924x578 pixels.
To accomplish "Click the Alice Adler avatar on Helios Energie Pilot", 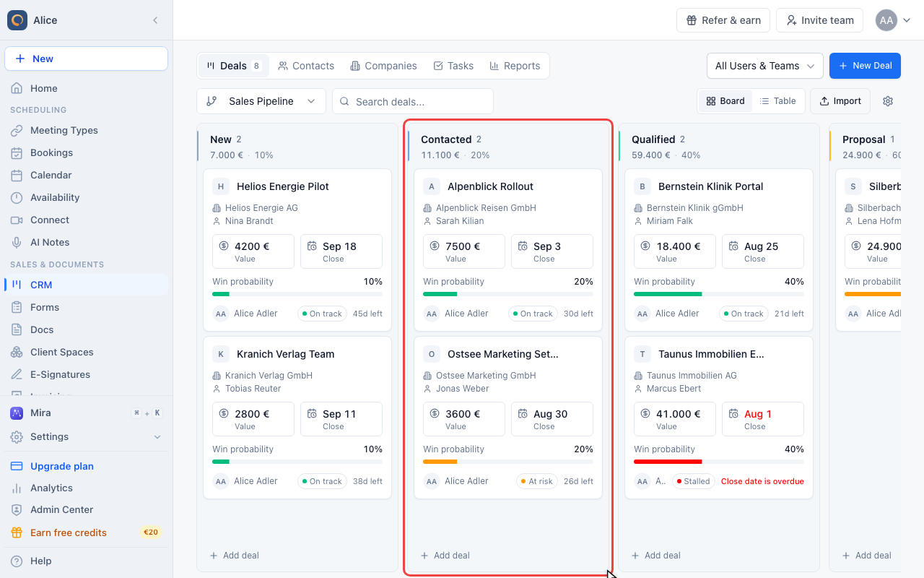I will tap(221, 314).
